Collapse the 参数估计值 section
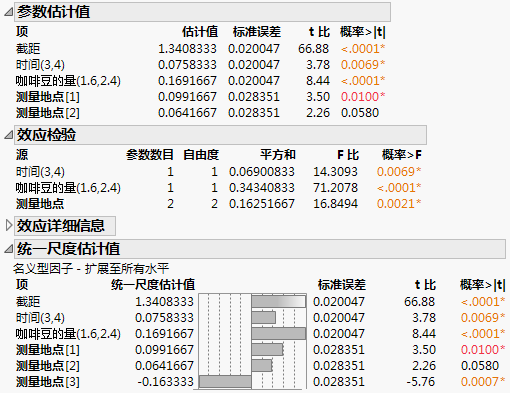 tap(8, 12)
